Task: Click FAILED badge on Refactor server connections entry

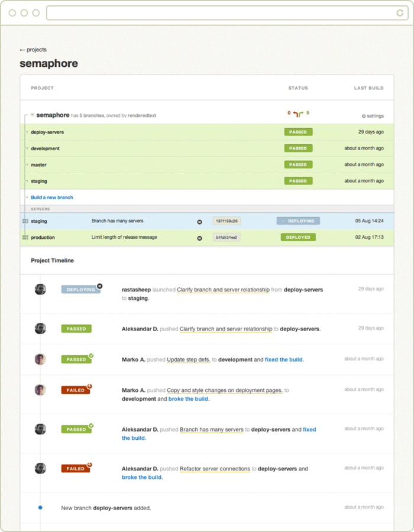Action: (76, 469)
